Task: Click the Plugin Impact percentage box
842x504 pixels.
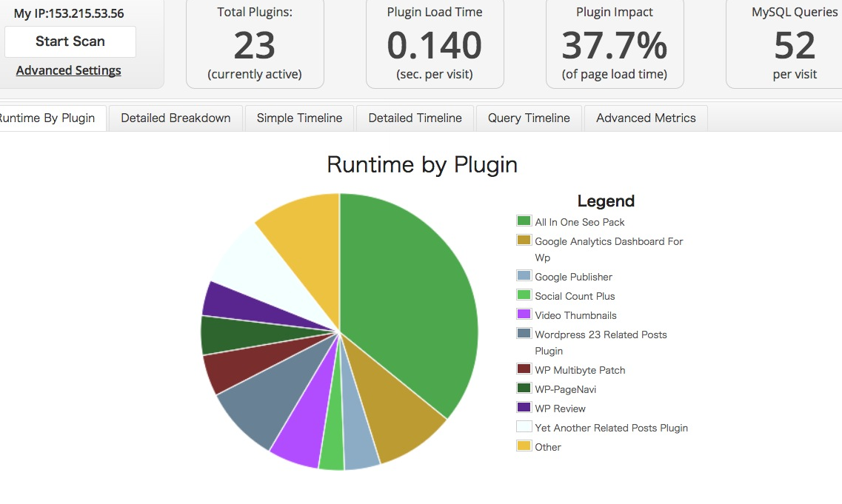Action: pos(615,44)
